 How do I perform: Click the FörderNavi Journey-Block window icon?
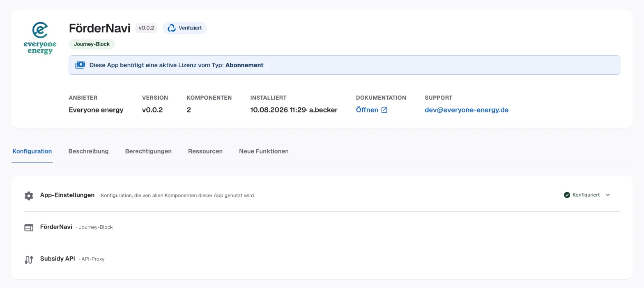29,227
